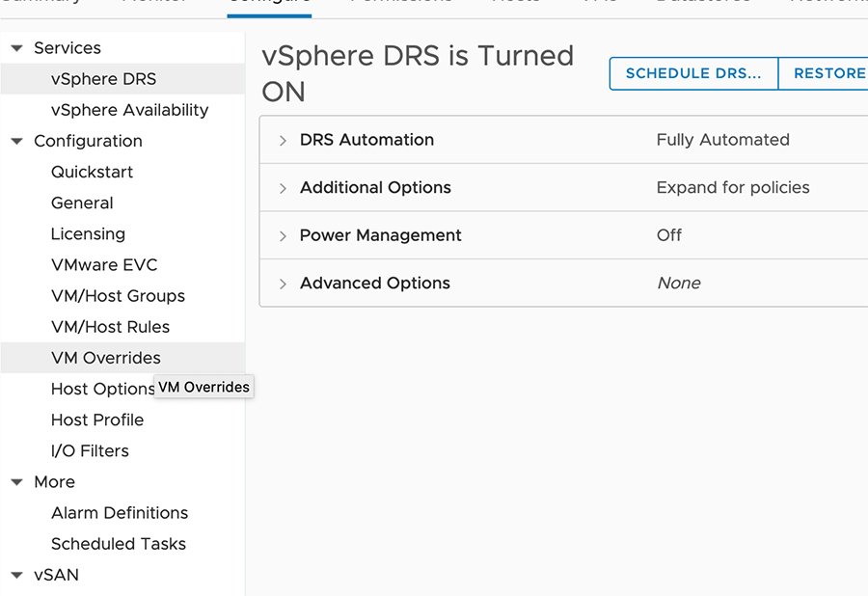Viewport: 868px width, 596px height.
Task: Open the Quickstart configuration page
Action: (x=92, y=172)
